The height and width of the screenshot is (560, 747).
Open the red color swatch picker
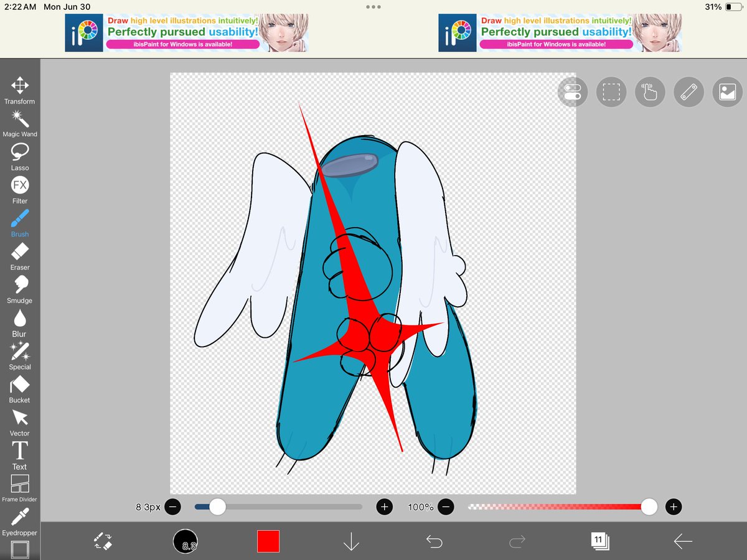[x=268, y=541]
